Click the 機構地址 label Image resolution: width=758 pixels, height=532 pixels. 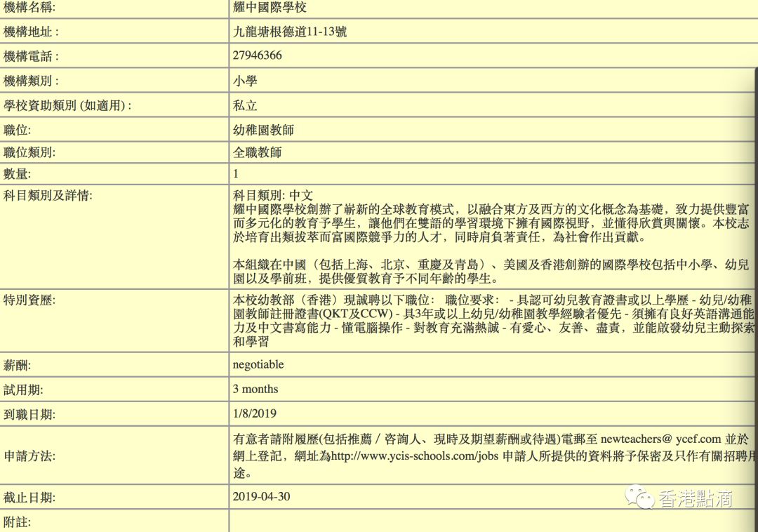pyautogui.click(x=31, y=32)
